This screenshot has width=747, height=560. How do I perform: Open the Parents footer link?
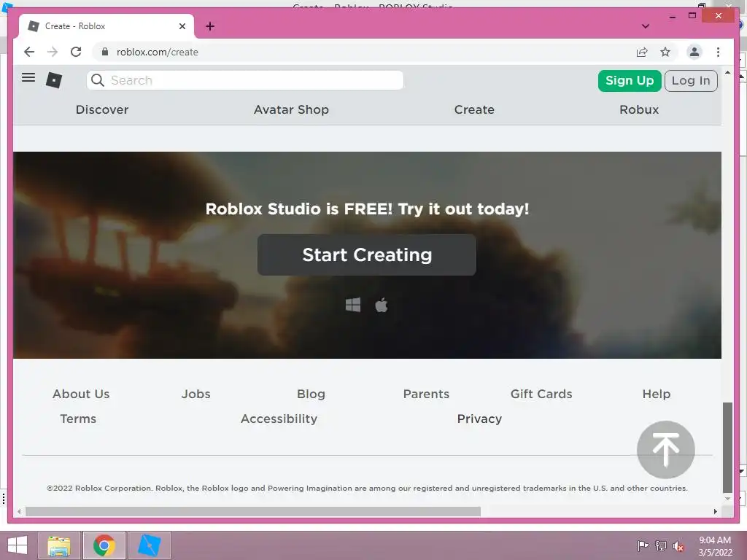(x=426, y=394)
